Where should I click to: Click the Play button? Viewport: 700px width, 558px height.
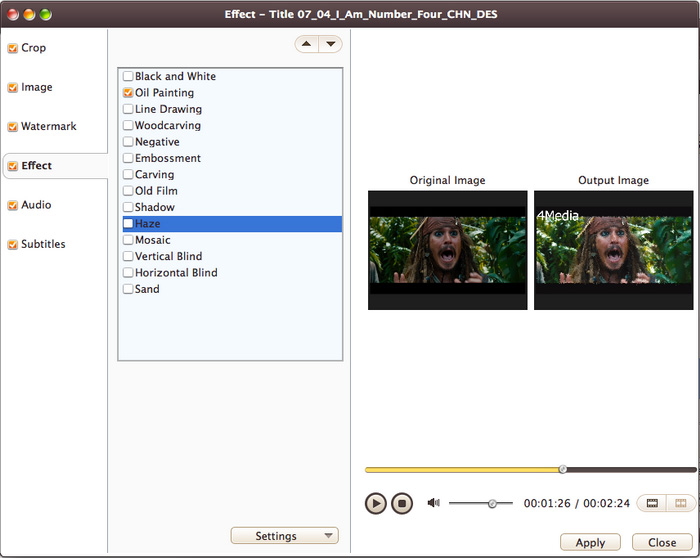(375, 503)
